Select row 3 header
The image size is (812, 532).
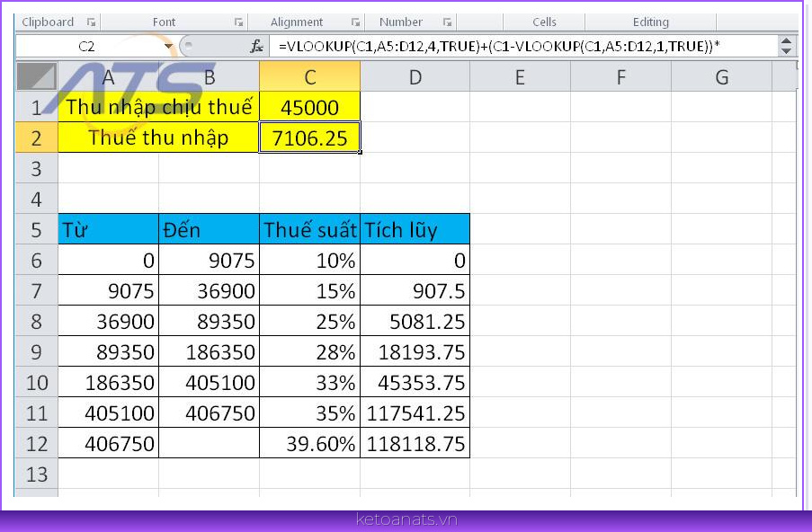(36, 168)
